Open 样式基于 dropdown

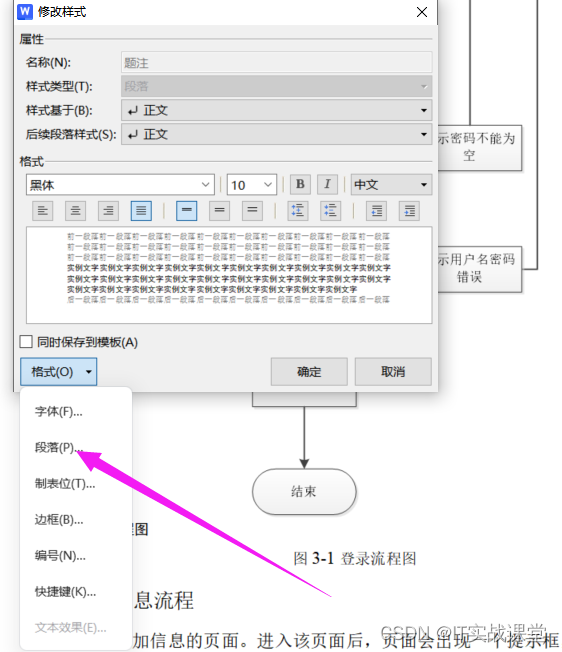click(x=277, y=110)
